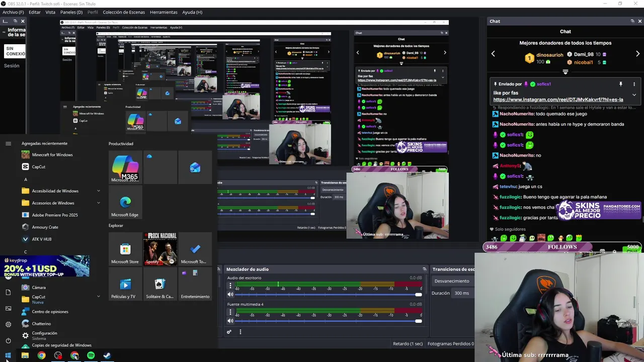Launch Armoury Crate app
The height and width of the screenshot is (362, 644).
45,227
